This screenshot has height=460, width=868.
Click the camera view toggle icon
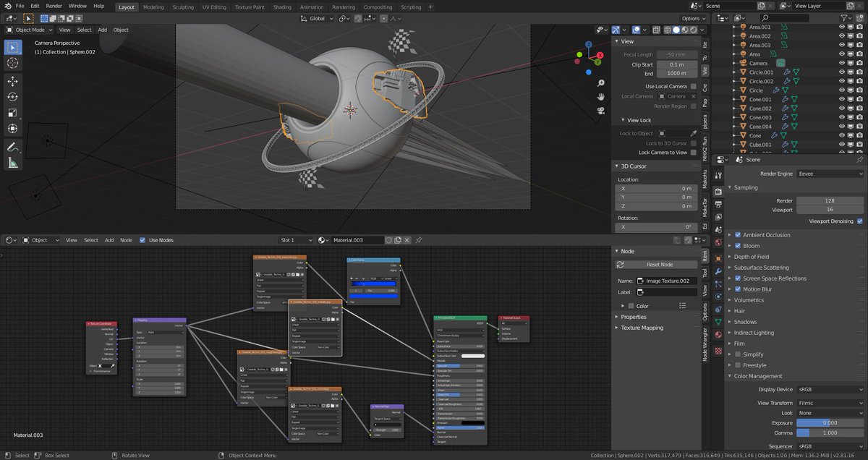pos(601,111)
